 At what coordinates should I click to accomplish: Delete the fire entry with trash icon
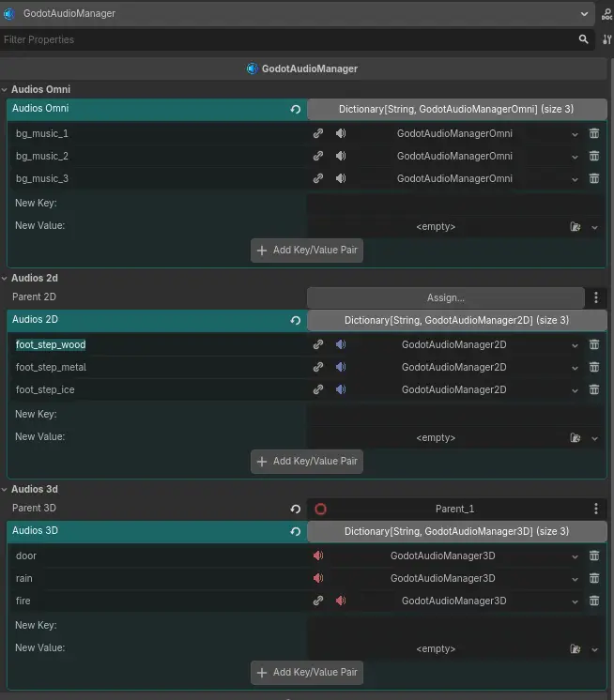(594, 601)
